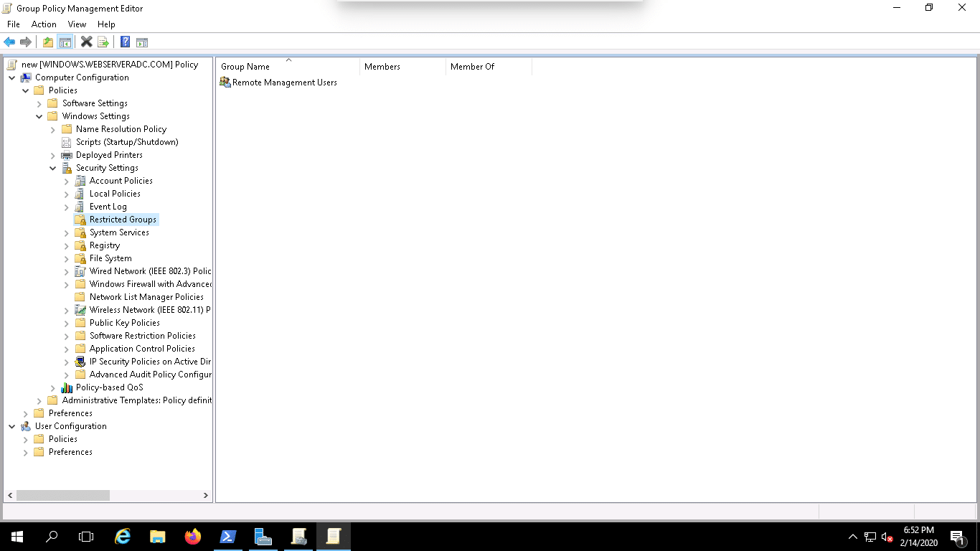The width and height of the screenshot is (980, 551).
Task: Select the Remote Management Users group entry
Action: click(278, 83)
